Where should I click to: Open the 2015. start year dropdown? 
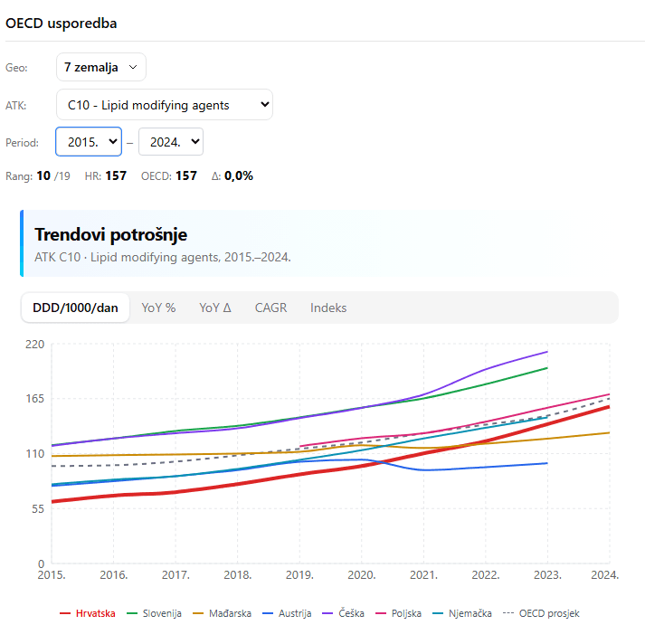[89, 142]
